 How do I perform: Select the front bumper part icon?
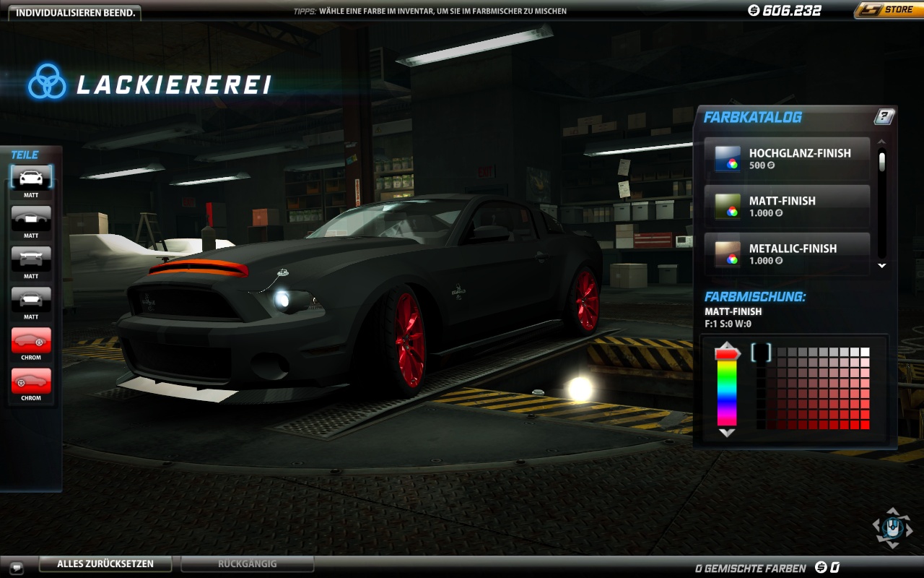point(31,298)
